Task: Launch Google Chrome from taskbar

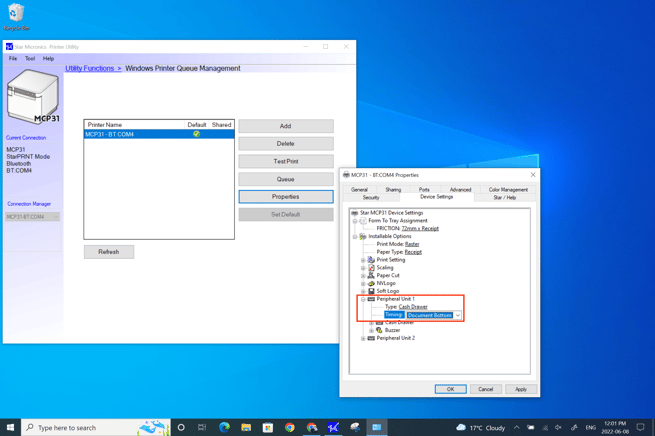Action: tap(289, 427)
